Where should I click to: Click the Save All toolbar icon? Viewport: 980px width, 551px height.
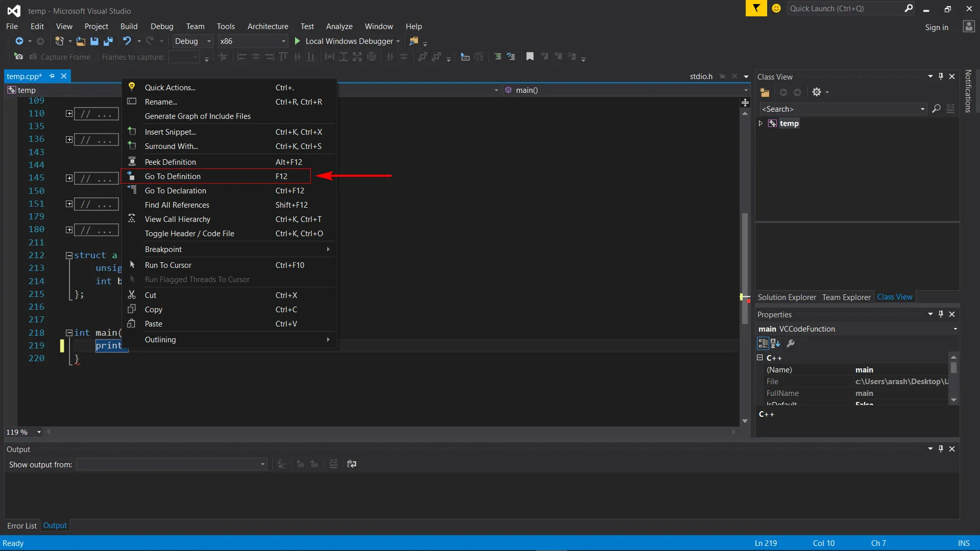108,41
